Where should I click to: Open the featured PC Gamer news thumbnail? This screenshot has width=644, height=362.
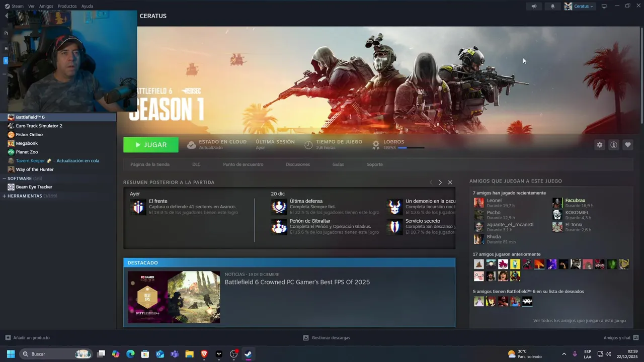pos(174,297)
